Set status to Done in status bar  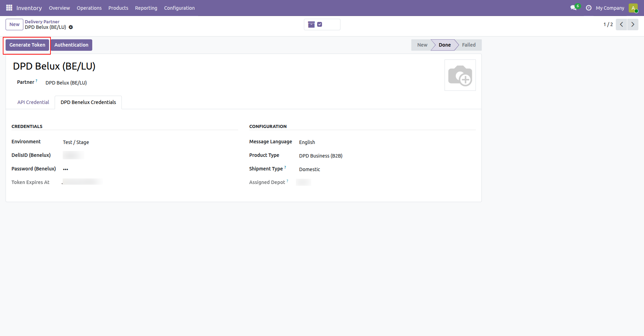coord(445,45)
